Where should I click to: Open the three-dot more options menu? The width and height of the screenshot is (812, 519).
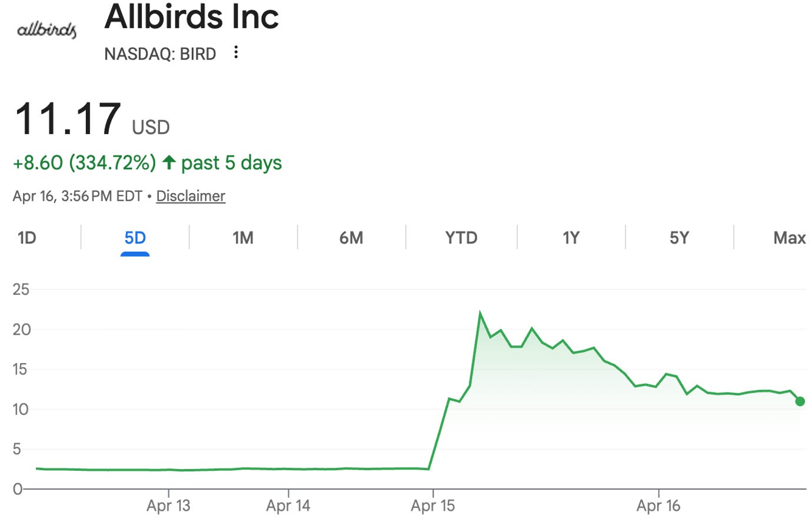coord(236,52)
